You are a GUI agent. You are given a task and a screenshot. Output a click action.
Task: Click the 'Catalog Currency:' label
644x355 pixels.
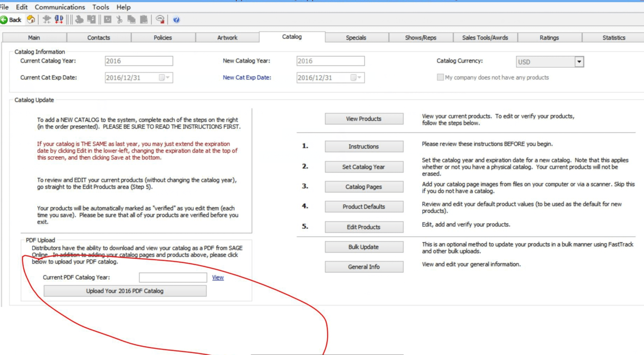point(460,61)
